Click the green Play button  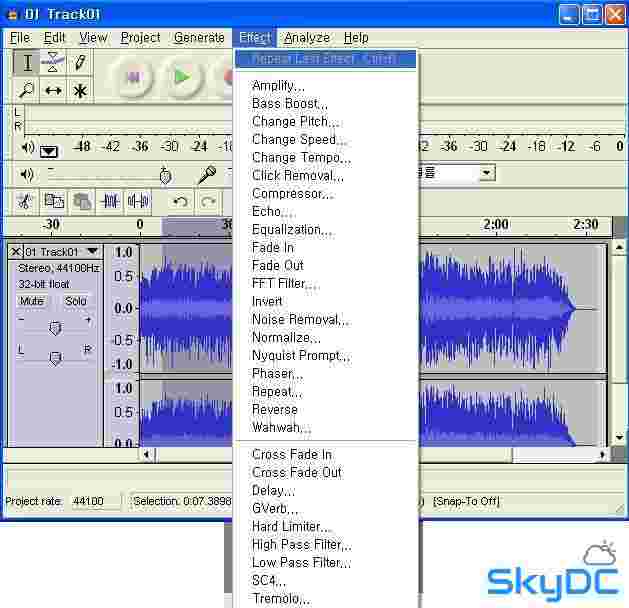[x=183, y=77]
